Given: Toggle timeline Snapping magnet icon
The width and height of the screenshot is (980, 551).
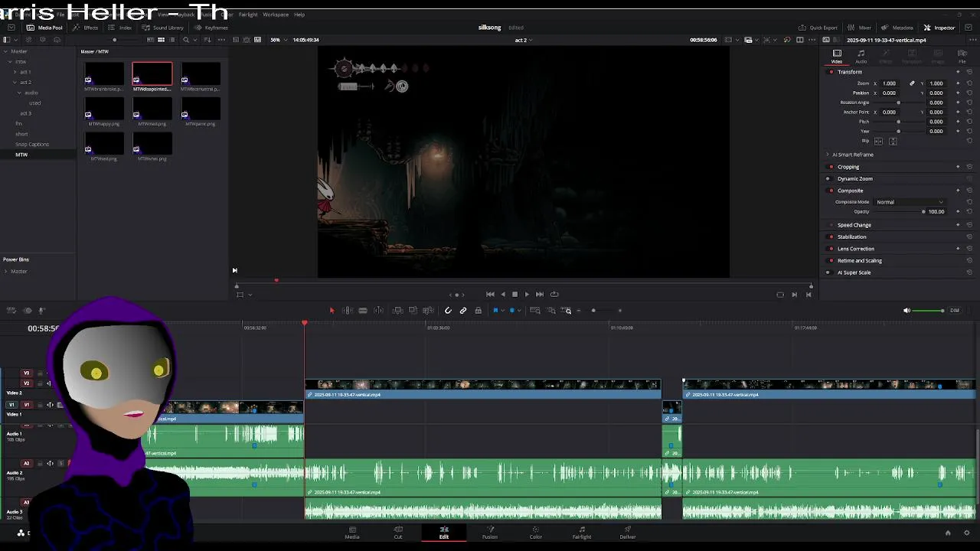Looking at the screenshot, I should pos(448,311).
